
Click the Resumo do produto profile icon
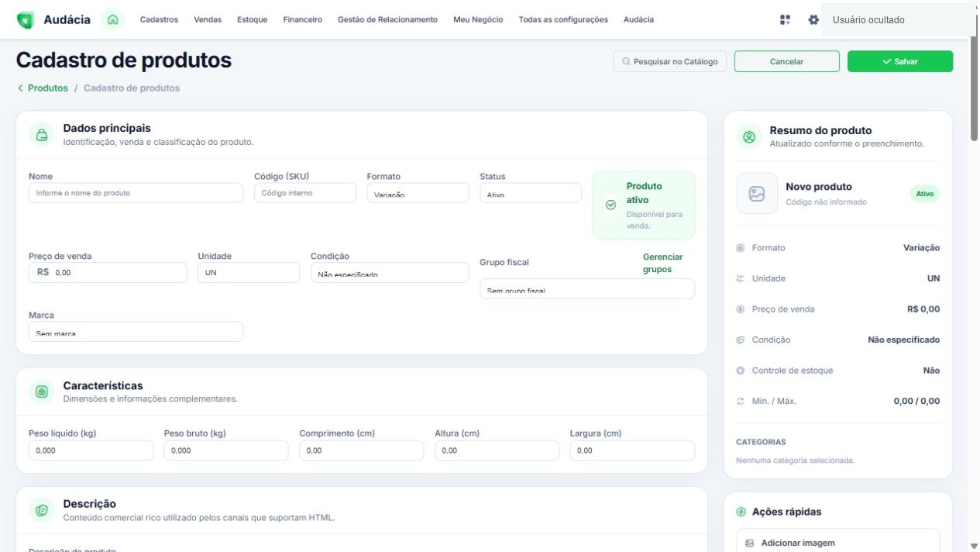(x=749, y=136)
